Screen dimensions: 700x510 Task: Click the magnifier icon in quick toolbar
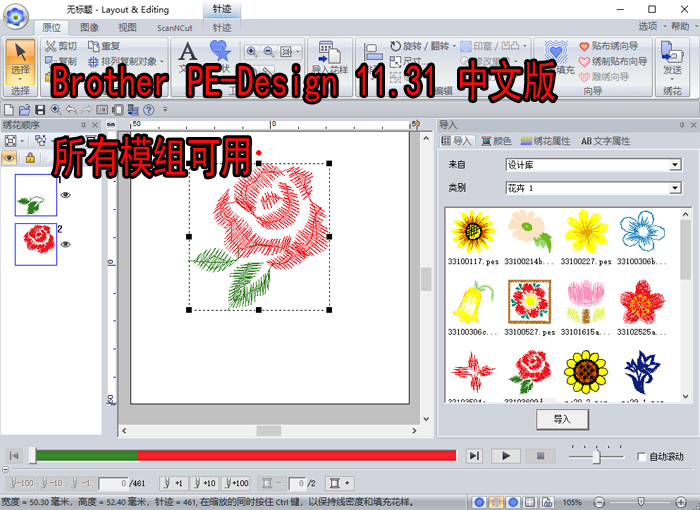click(x=56, y=109)
